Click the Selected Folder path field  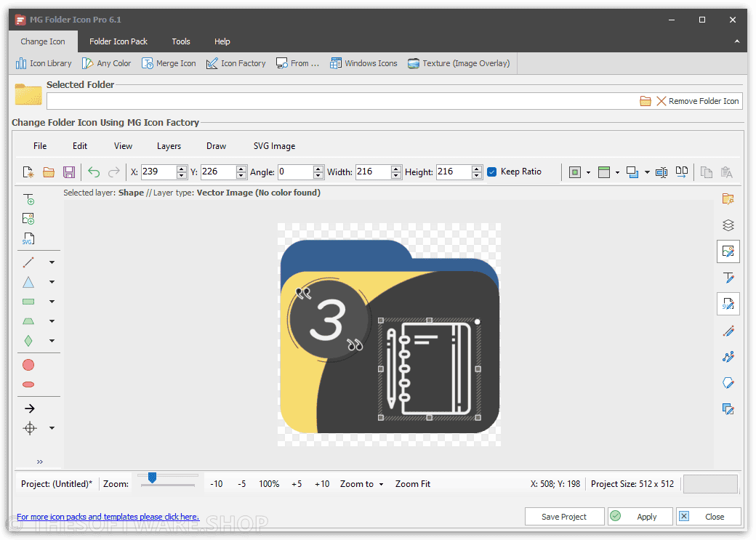coord(342,101)
